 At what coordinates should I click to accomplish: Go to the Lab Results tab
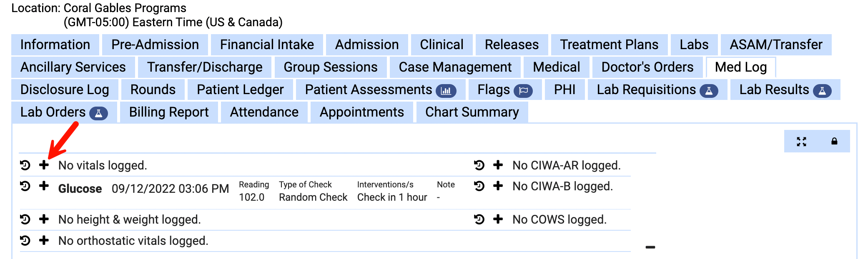click(785, 90)
